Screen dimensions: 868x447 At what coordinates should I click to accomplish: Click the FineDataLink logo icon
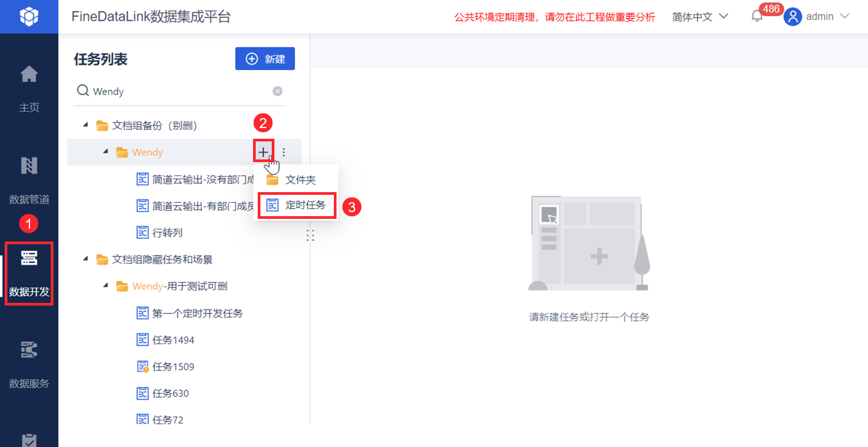(29, 17)
